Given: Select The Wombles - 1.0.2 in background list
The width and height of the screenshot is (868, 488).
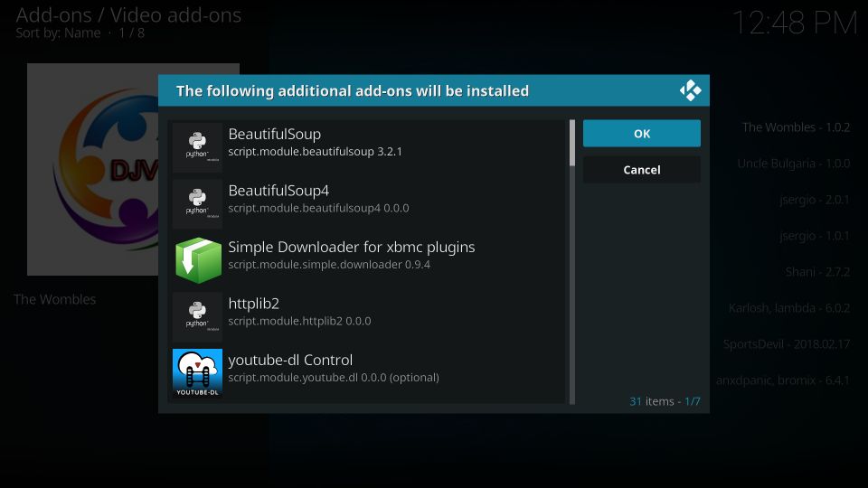Looking at the screenshot, I should [x=796, y=127].
